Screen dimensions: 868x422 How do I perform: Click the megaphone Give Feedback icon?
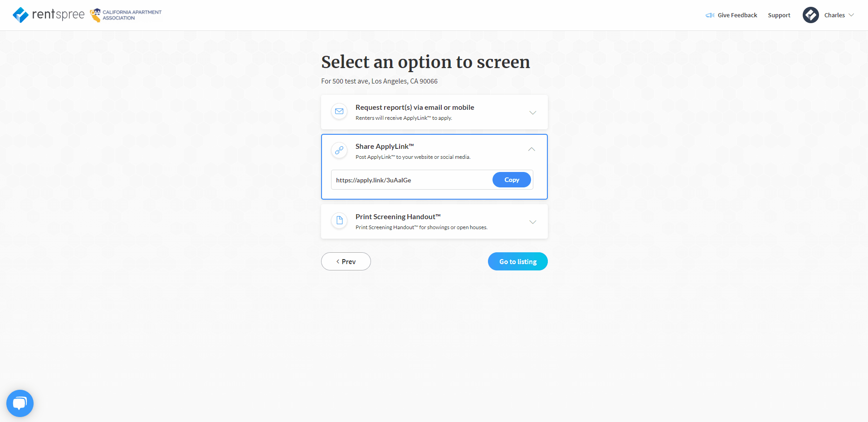710,15
